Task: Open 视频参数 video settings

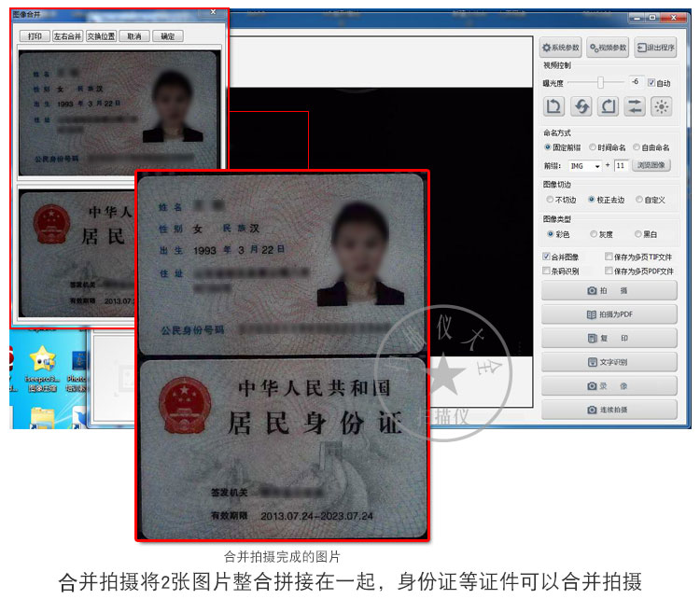Action: [x=608, y=48]
